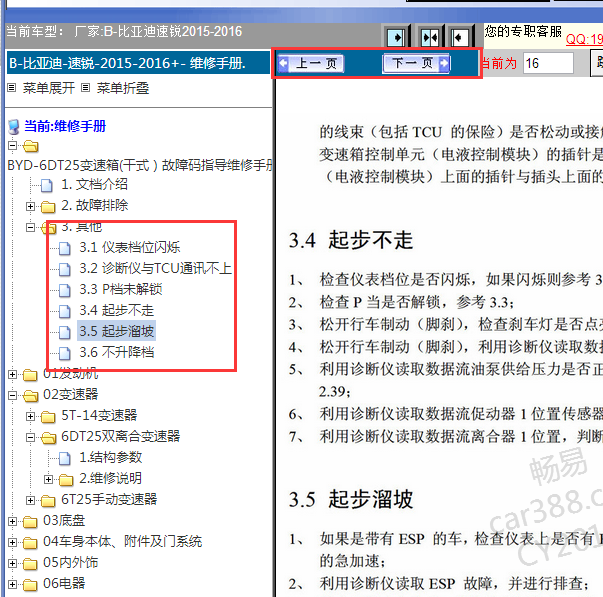Select 6DT25双离合变速器 tree entry

pos(121,436)
